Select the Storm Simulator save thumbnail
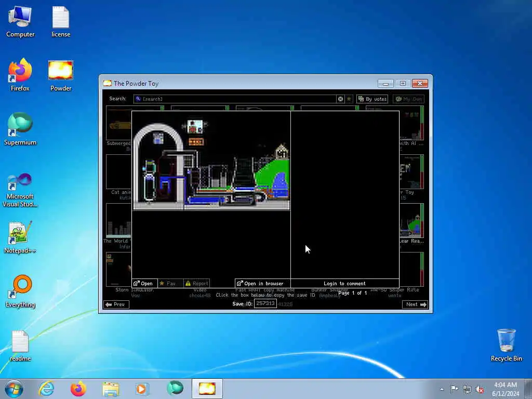532x399 pixels. coord(118,270)
